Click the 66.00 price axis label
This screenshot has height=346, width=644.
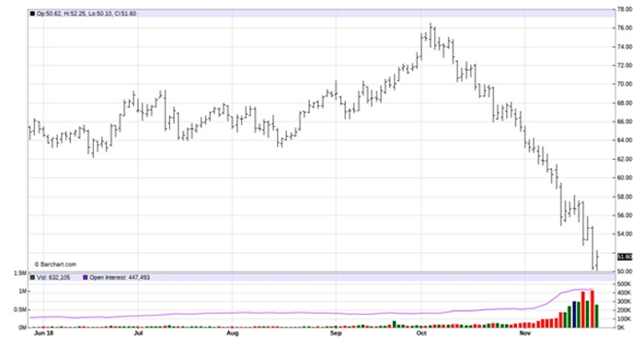coord(625,121)
